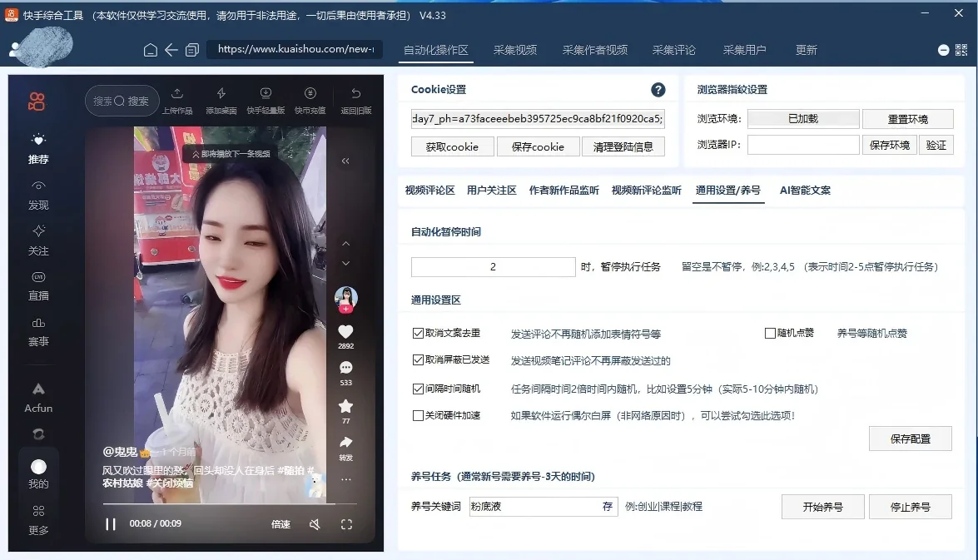The width and height of the screenshot is (978, 560).
Task: Open AI智能文案 sub-tab
Action: click(x=805, y=191)
